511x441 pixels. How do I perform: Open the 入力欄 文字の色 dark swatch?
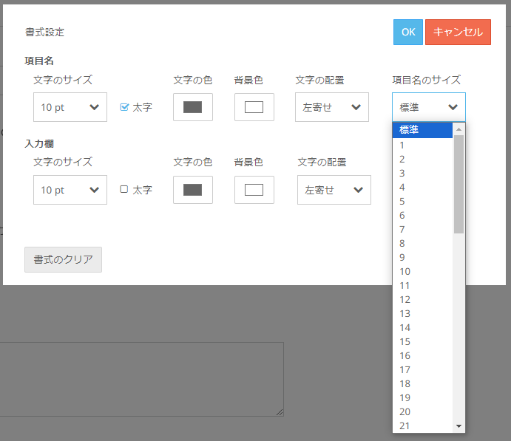[x=193, y=190]
